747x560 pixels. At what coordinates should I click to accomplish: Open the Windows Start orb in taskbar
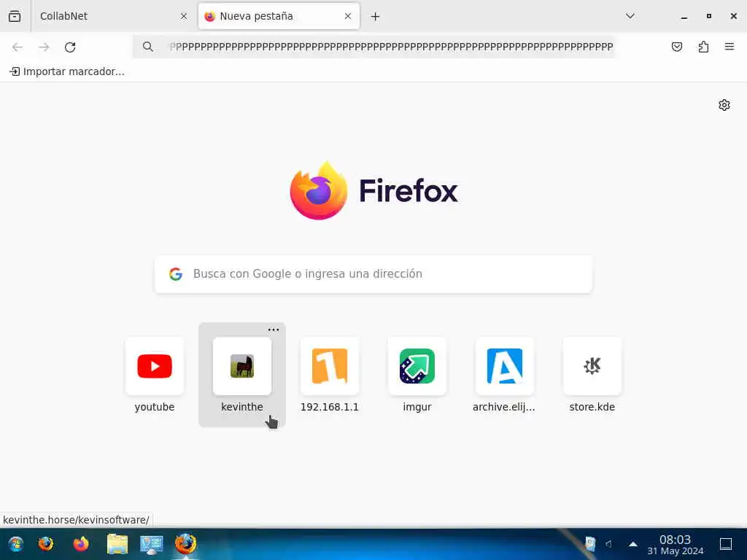tap(16, 544)
